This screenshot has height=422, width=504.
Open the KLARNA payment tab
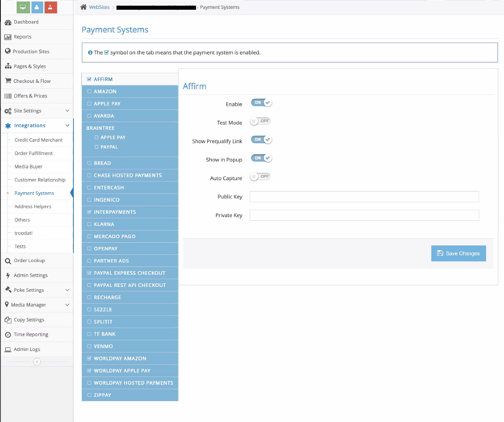[130, 224]
